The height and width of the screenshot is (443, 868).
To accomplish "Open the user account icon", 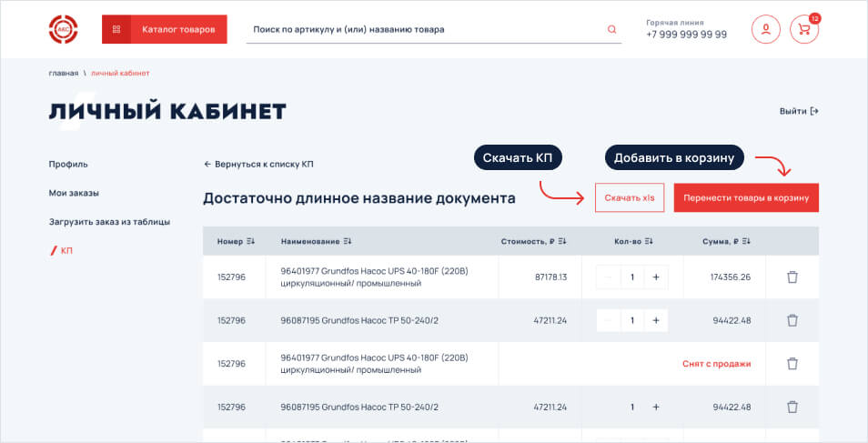I will click(x=765, y=29).
